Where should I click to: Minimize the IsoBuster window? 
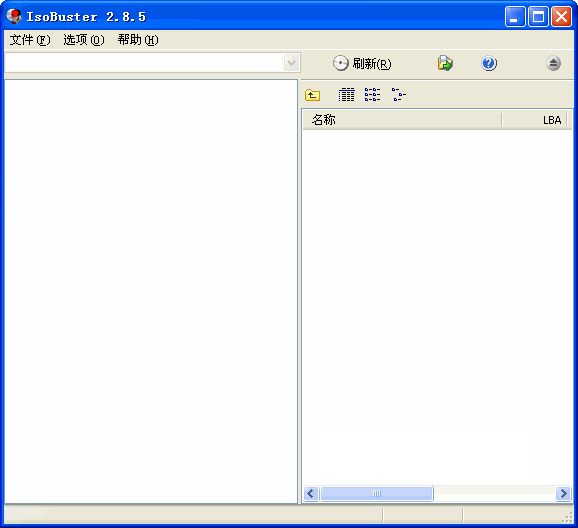(515, 17)
